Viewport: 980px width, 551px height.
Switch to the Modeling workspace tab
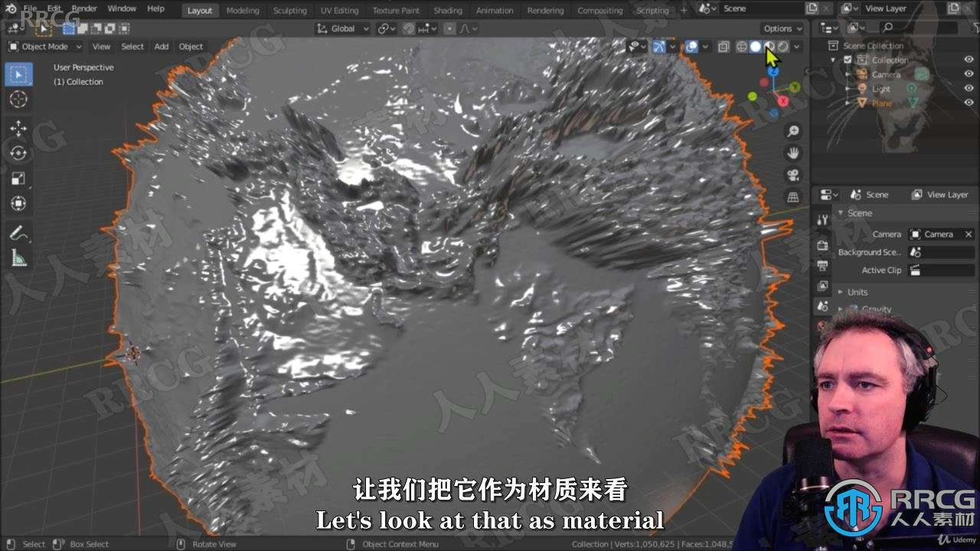243,10
